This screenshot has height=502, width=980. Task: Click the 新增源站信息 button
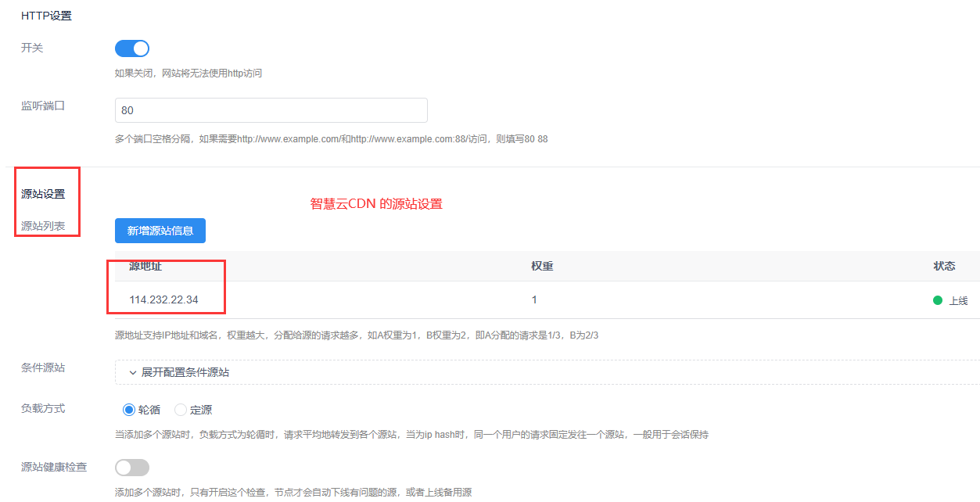pyautogui.click(x=160, y=231)
